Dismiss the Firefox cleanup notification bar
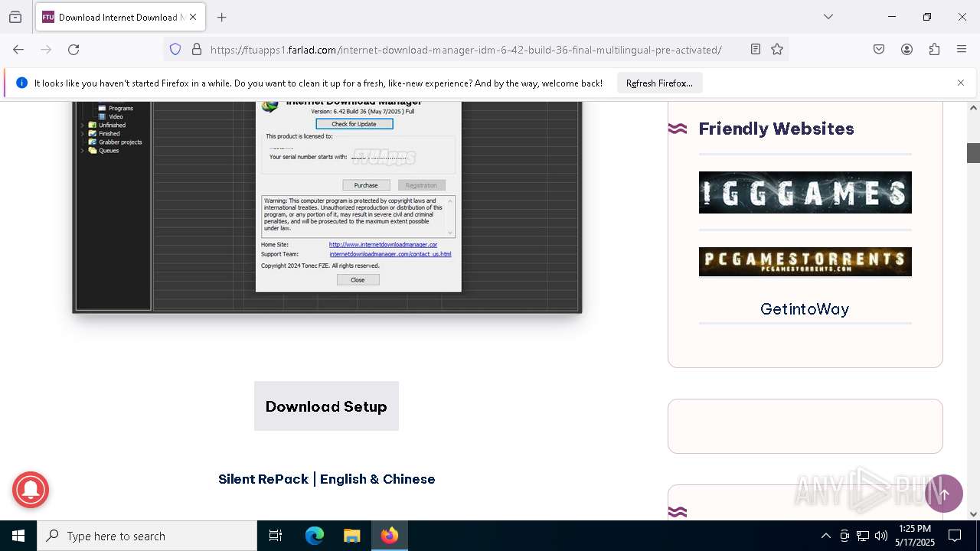 point(961,83)
